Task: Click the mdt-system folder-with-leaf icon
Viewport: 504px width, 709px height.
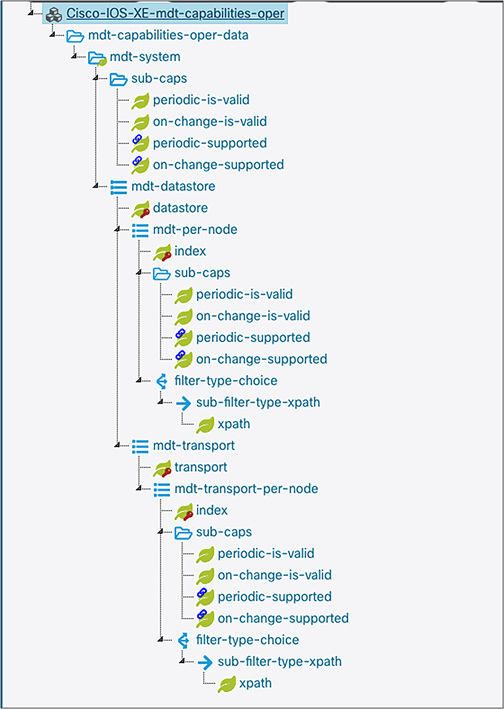Action: (x=97, y=57)
